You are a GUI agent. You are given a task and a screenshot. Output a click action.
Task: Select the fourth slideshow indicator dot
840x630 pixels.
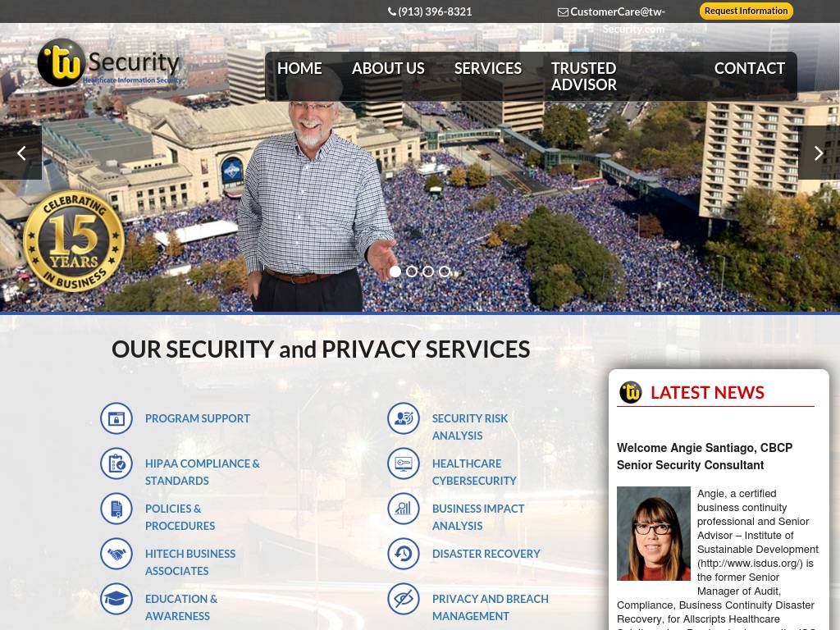tap(444, 272)
